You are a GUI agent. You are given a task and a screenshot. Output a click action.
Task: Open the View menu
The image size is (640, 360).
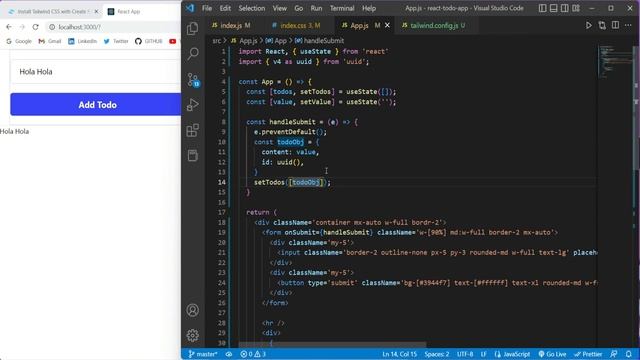280,8
